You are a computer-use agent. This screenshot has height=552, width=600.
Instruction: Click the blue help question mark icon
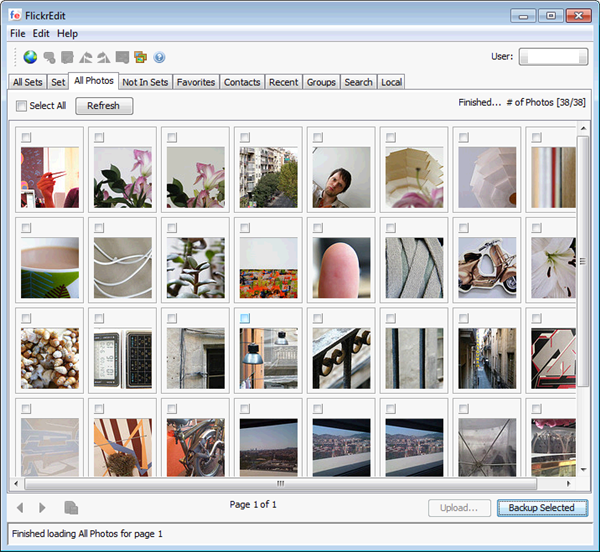pos(159,57)
